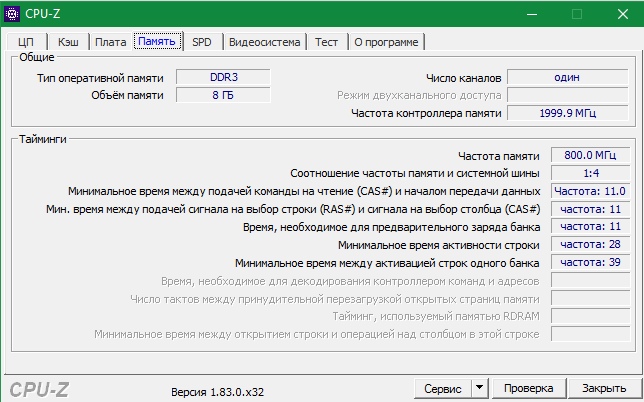The width and height of the screenshot is (644, 402).
Task: Select the Плата tab
Action: click(x=110, y=41)
